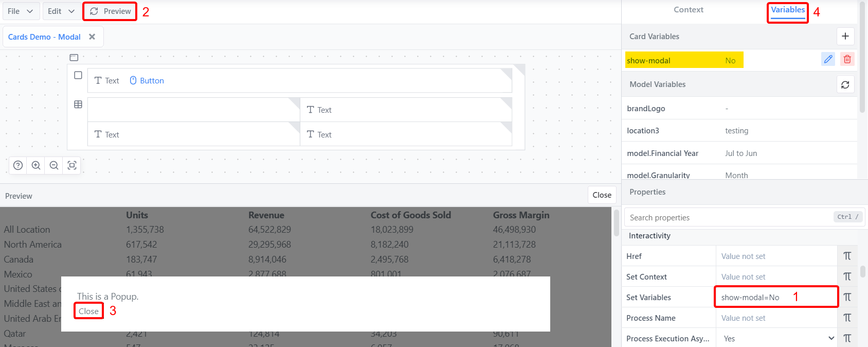Toggle the checkbox element inside the card
This screenshot has height=347, width=868.
point(78,75)
